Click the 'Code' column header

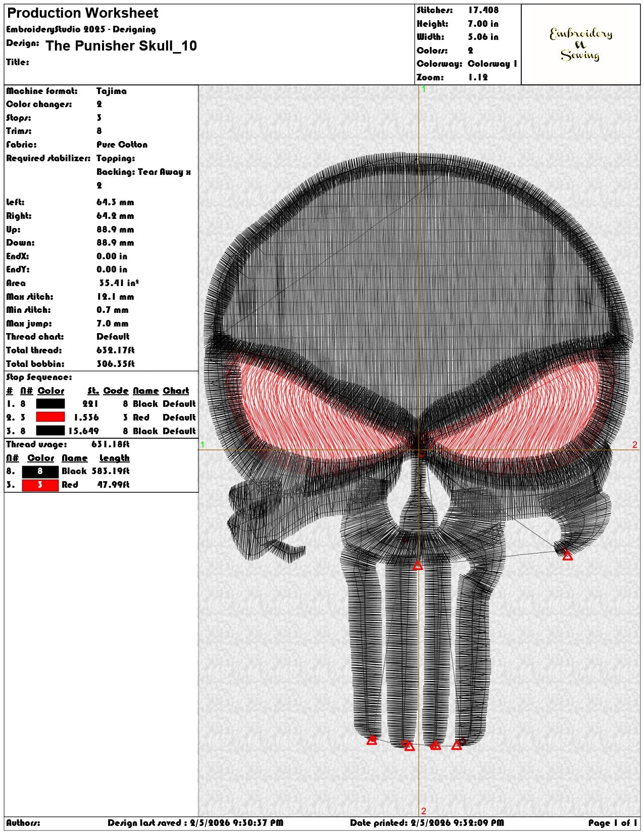coord(116,391)
